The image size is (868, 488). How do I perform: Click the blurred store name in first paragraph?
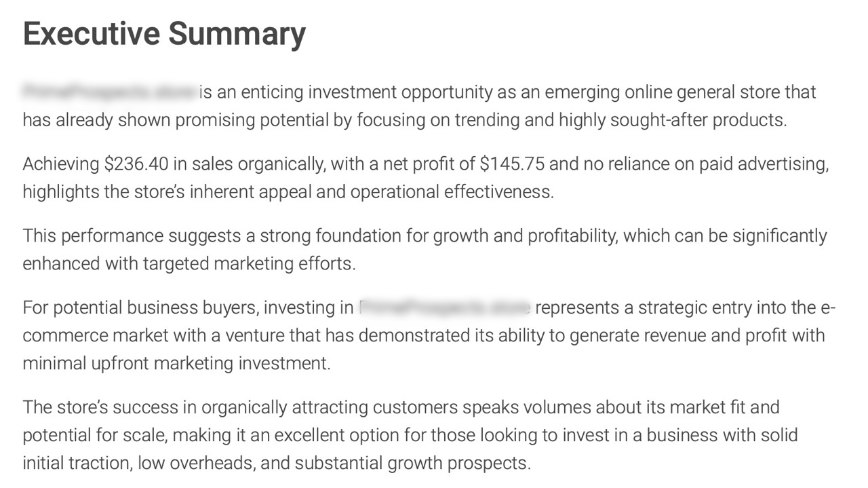pyautogui.click(x=108, y=92)
